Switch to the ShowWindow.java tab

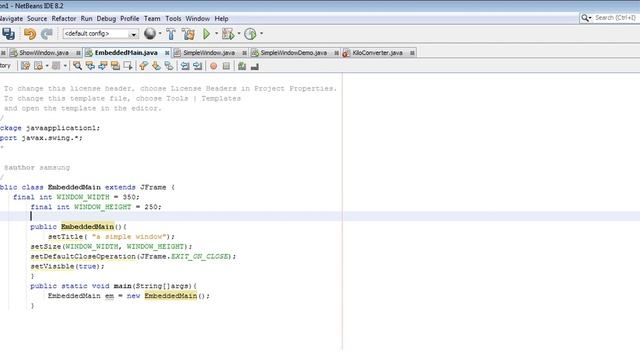[44, 53]
